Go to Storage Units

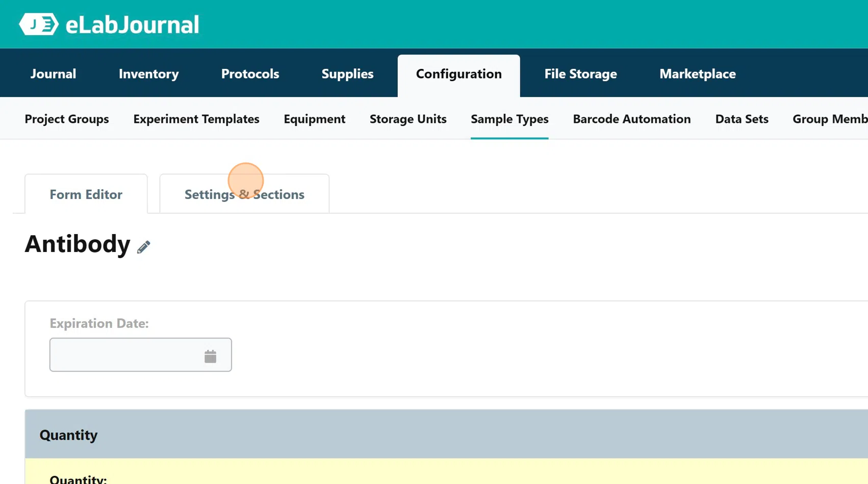(x=408, y=119)
